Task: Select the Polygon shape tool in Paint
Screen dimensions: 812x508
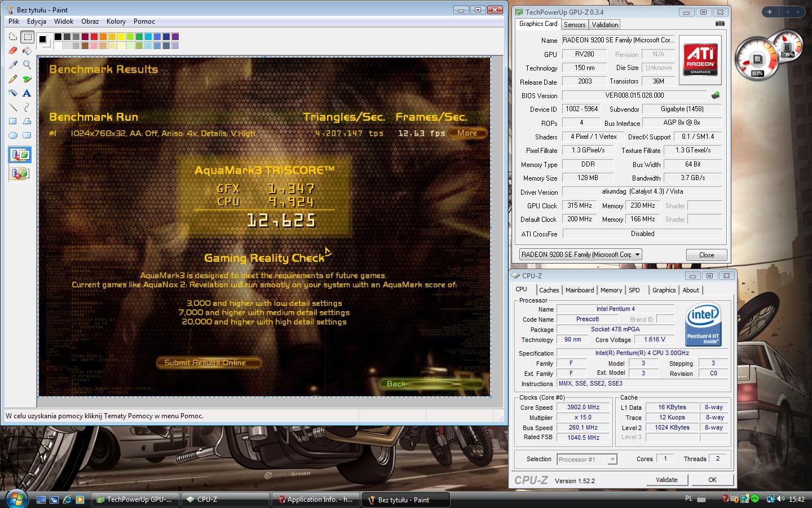Action: [27, 121]
